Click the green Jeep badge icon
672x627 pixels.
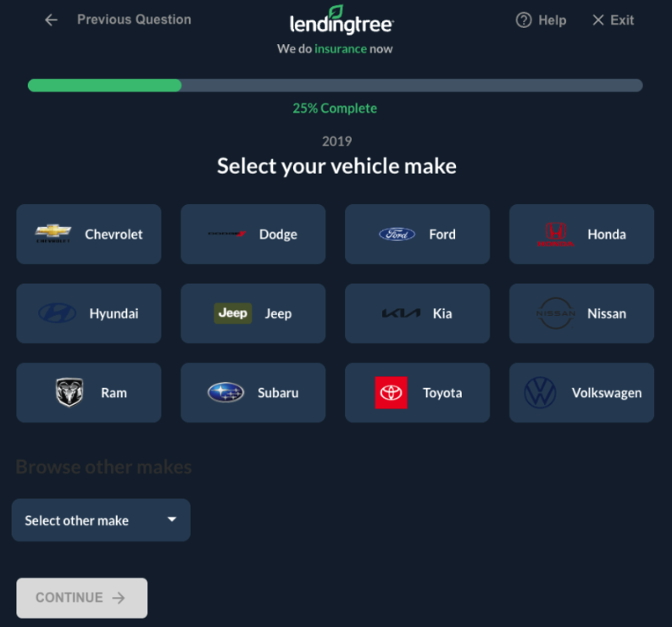[233, 313]
